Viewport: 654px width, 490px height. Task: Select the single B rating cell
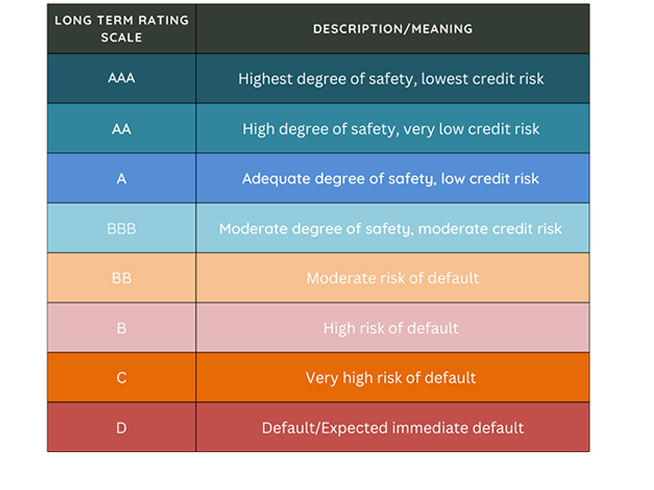coord(121,328)
